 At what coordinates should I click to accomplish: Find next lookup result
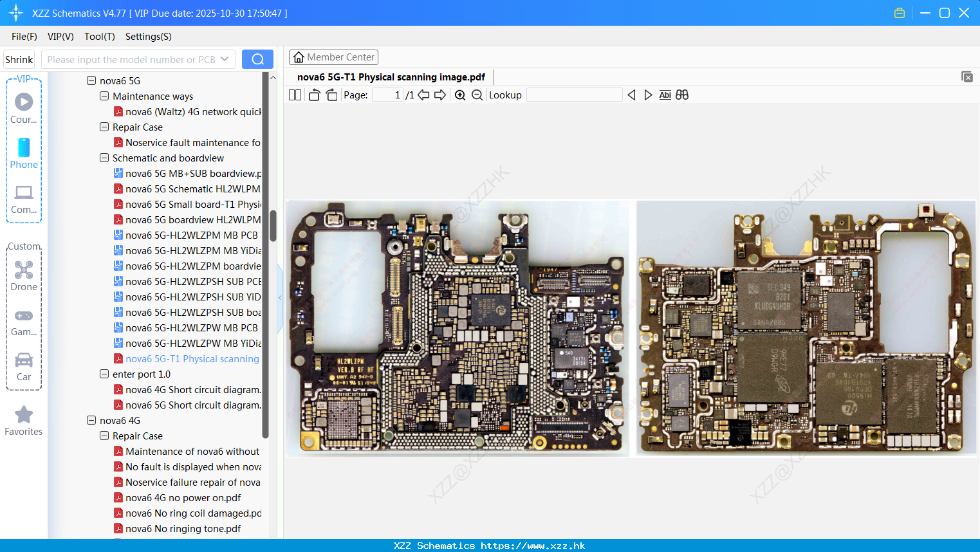(x=648, y=95)
